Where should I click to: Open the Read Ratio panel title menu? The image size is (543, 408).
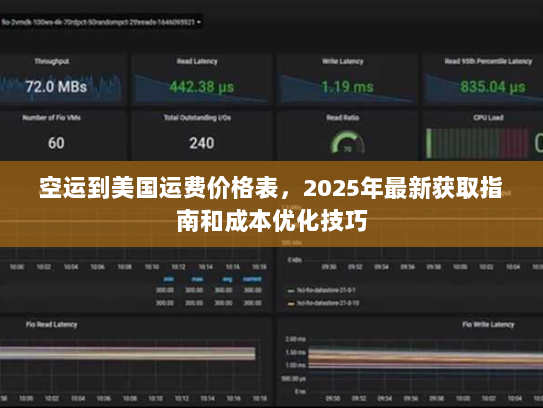point(342,117)
